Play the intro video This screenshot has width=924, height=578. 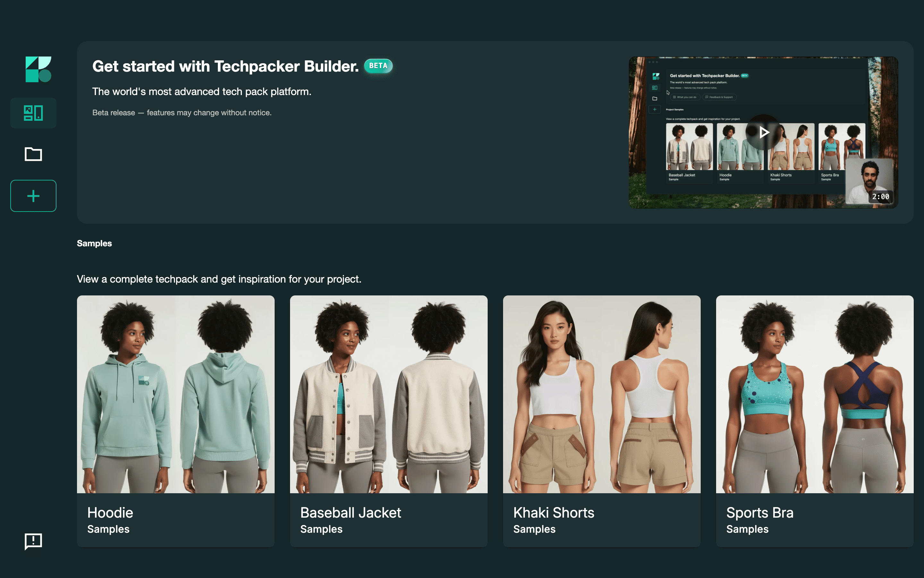tap(764, 132)
